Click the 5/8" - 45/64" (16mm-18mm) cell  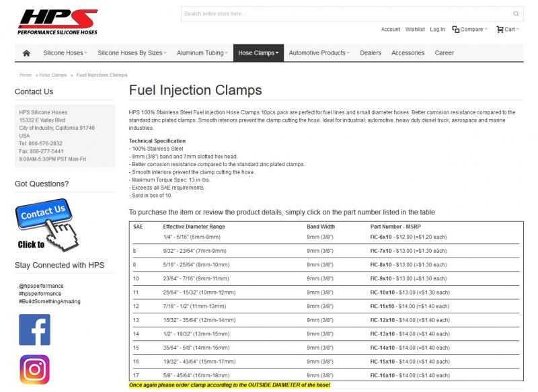click(196, 376)
